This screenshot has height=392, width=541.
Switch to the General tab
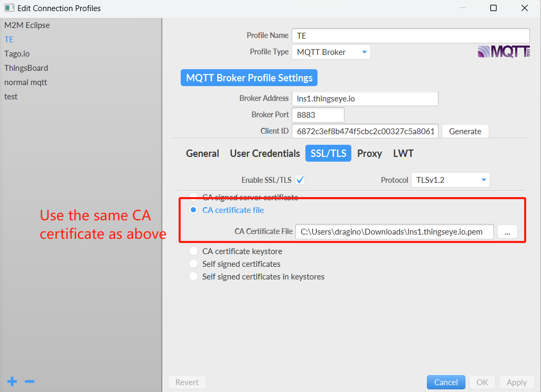202,153
